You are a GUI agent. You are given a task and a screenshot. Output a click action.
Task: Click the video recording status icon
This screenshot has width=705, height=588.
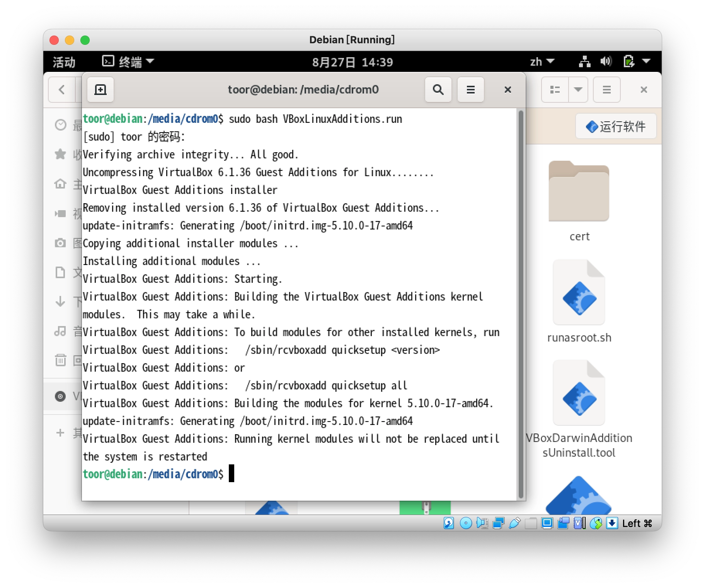[563, 523]
